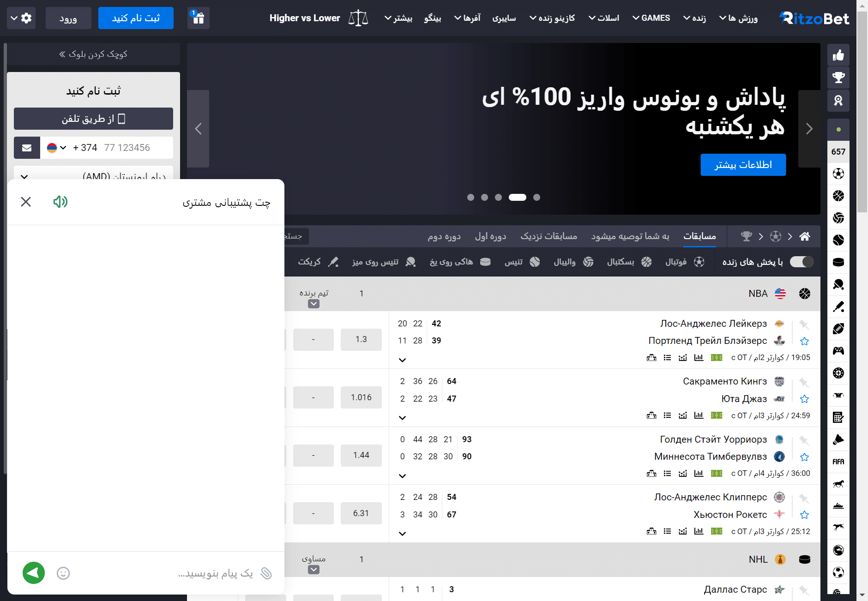
Task: Select the cricket bat sidebar icon
Action: pos(838,307)
